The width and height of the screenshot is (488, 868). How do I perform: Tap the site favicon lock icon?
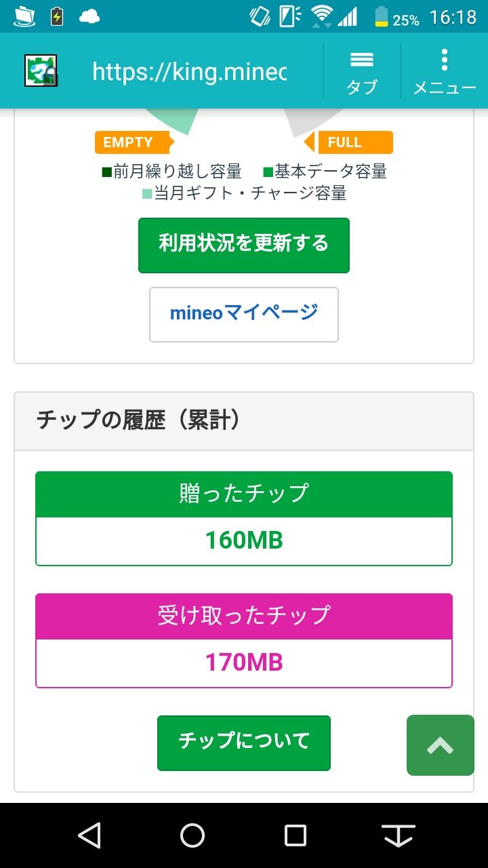[41, 71]
